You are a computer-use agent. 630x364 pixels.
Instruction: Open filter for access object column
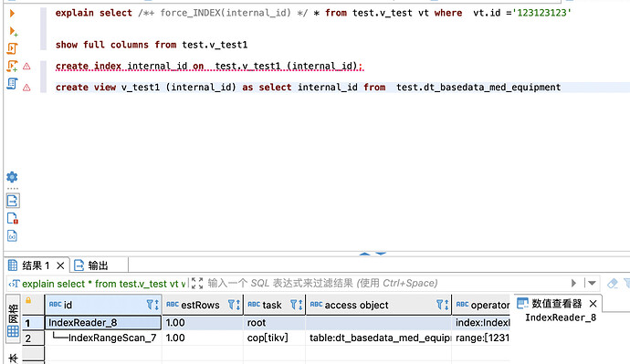[442, 305]
